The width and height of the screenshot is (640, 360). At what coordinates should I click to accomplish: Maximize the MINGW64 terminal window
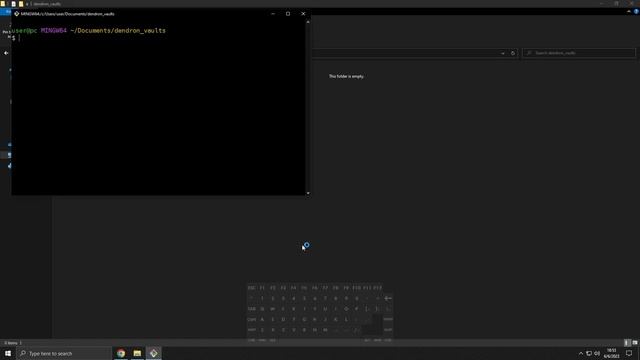[288, 13]
